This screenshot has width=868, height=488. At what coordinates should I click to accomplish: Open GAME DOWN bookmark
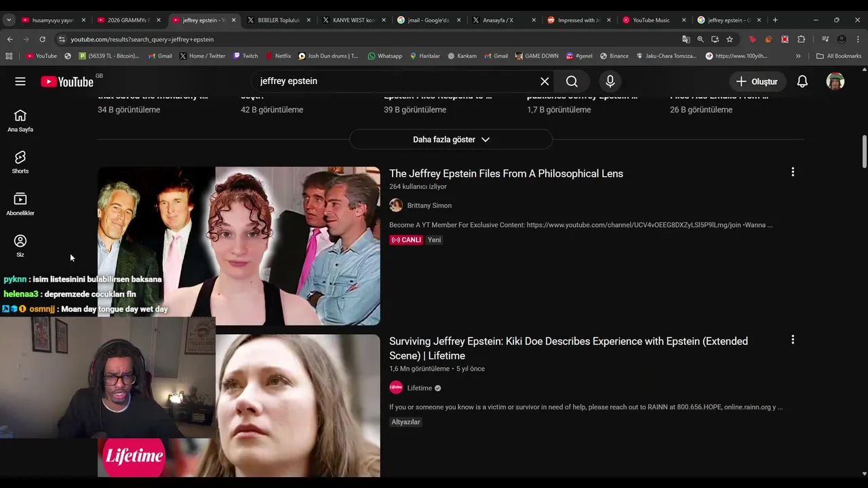[537, 56]
